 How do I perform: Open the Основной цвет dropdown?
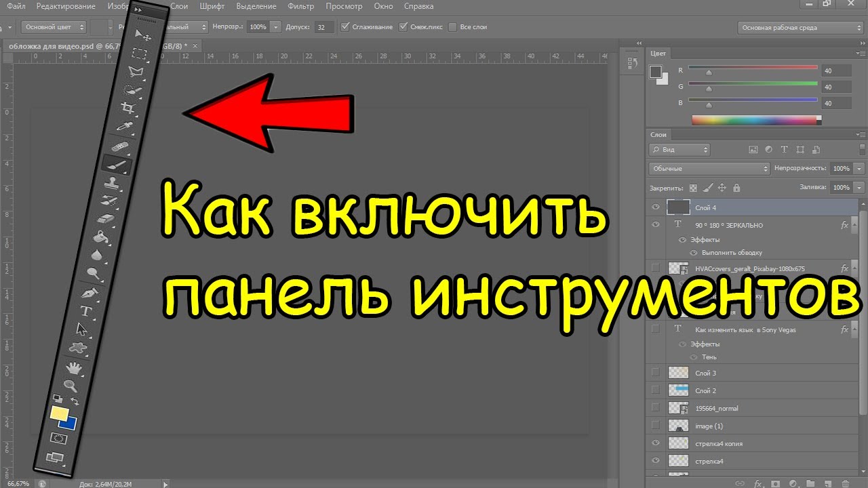(54, 27)
